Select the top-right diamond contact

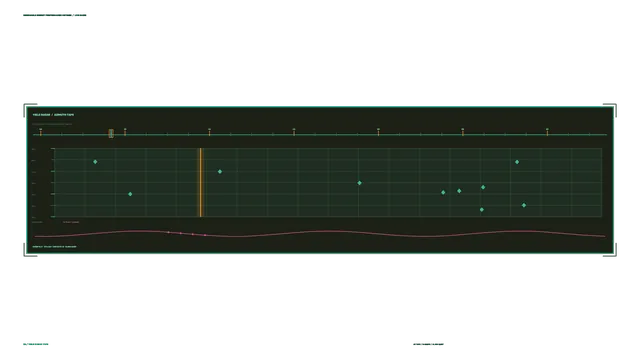[517, 162]
